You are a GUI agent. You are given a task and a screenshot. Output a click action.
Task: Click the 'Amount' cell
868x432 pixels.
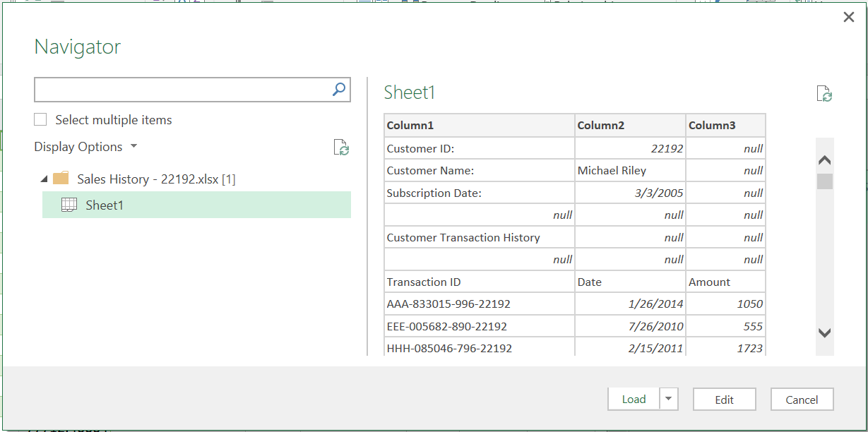tap(725, 282)
